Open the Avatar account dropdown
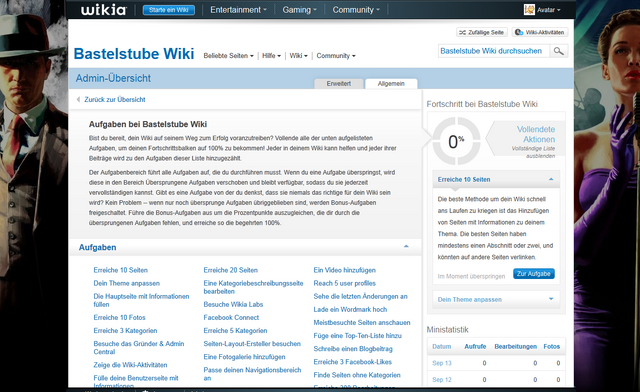640x392 pixels. click(x=549, y=10)
